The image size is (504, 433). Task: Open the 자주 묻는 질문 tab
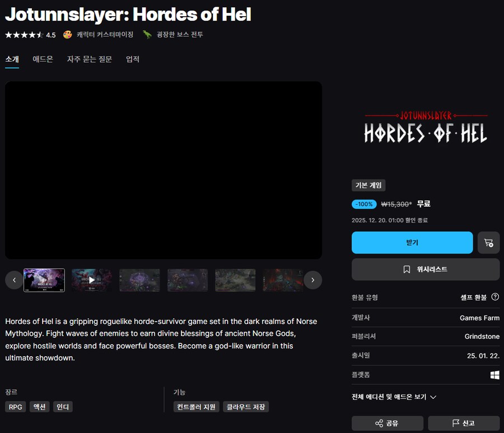[x=90, y=59]
